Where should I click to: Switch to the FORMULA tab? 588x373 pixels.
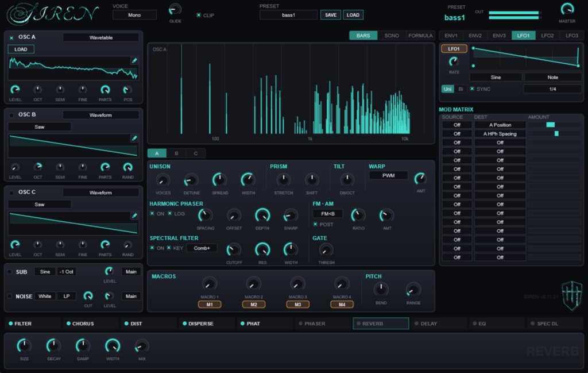[x=420, y=36]
